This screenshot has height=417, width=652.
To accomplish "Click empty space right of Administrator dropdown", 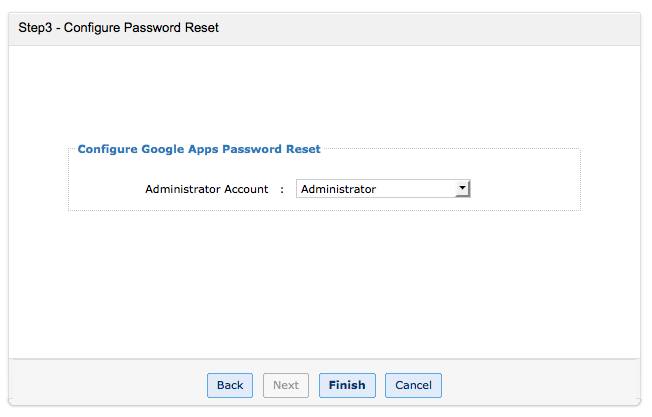I will (x=525, y=189).
